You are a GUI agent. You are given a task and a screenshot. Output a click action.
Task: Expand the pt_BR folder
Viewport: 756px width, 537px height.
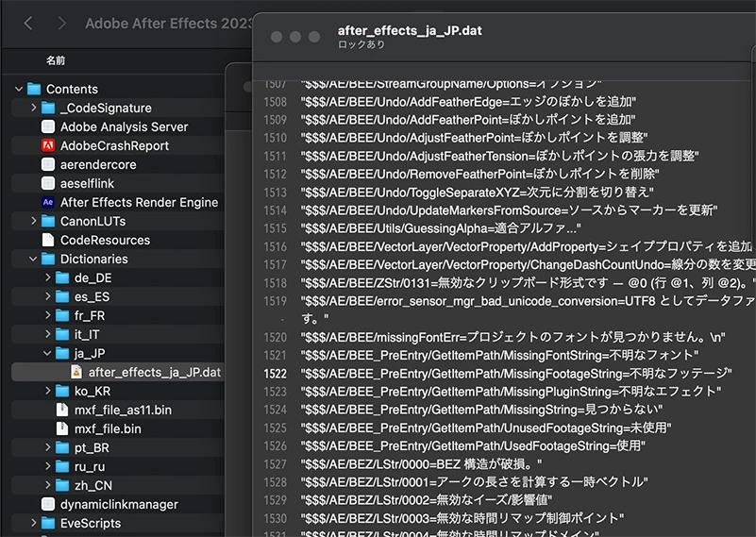[47, 447]
